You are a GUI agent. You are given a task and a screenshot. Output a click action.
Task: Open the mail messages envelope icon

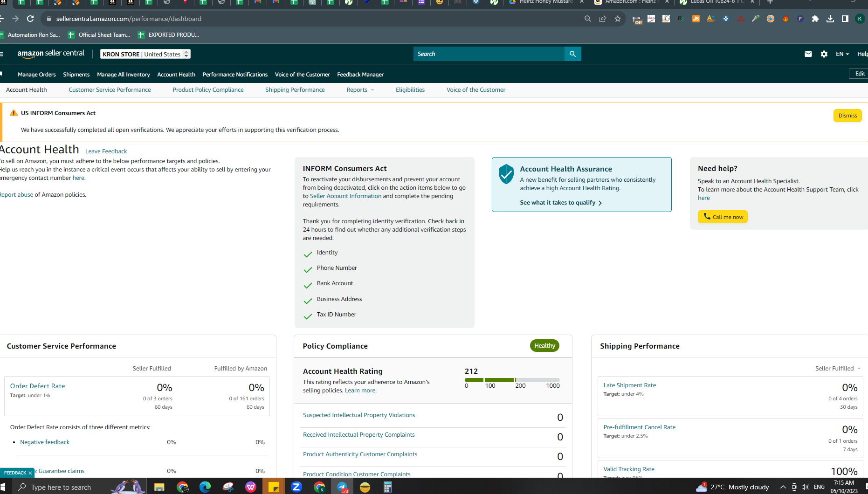pos(808,54)
